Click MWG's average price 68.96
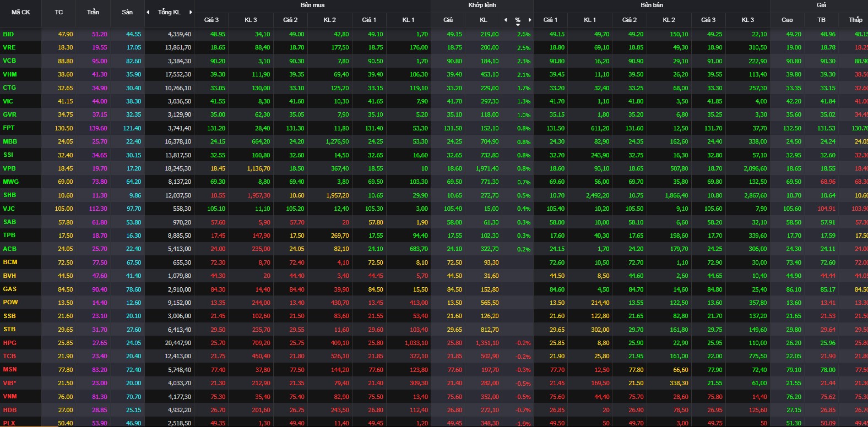 point(828,182)
